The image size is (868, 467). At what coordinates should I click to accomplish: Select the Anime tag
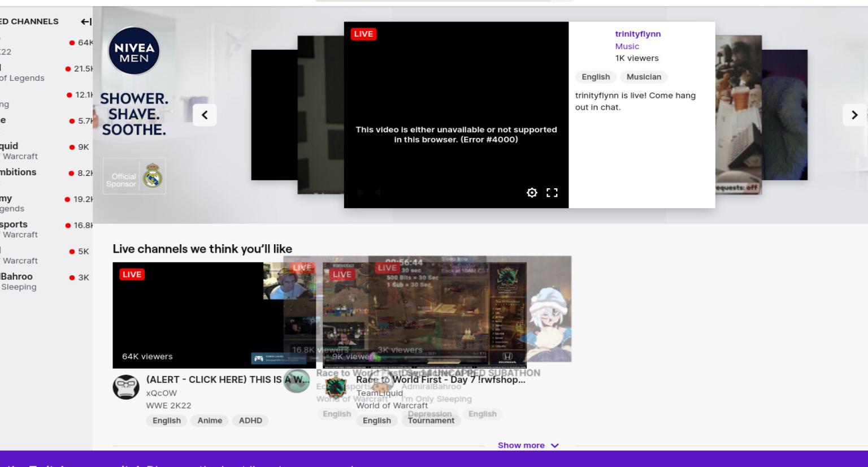tap(210, 421)
